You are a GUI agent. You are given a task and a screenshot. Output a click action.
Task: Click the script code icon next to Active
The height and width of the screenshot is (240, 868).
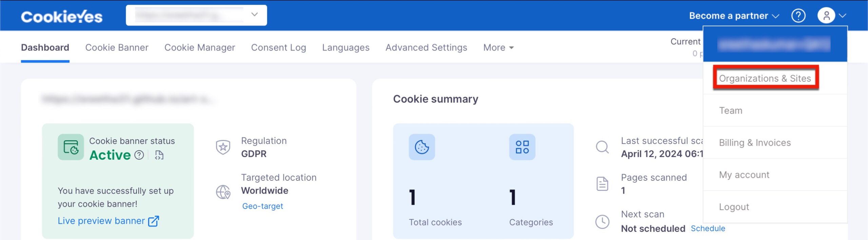click(159, 155)
